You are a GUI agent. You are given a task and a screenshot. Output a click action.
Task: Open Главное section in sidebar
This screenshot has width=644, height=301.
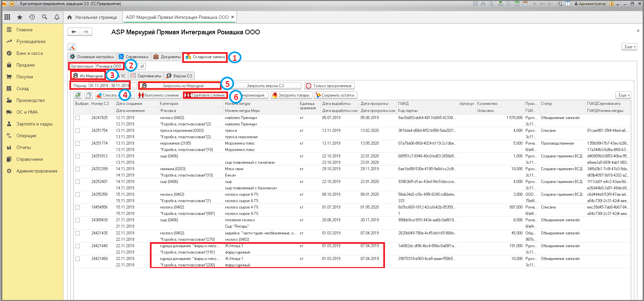25,30
